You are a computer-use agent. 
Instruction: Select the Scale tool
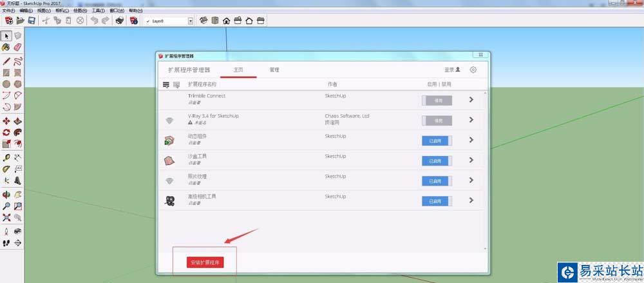6,144
